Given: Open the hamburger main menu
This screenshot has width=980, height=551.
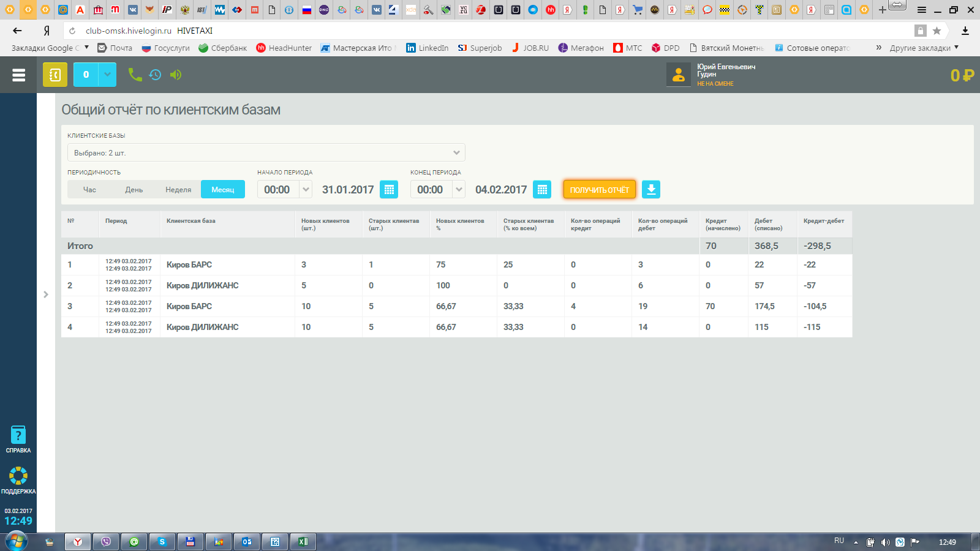Looking at the screenshot, I should click(x=18, y=75).
